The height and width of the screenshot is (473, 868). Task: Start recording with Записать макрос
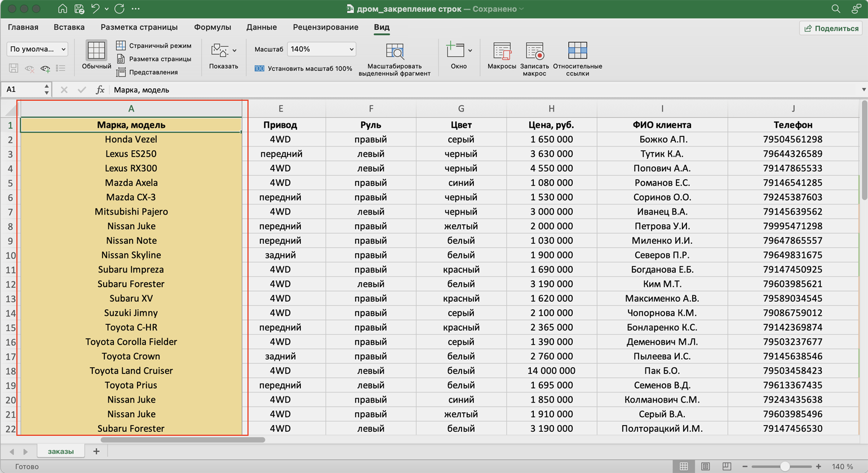click(x=534, y=52)
